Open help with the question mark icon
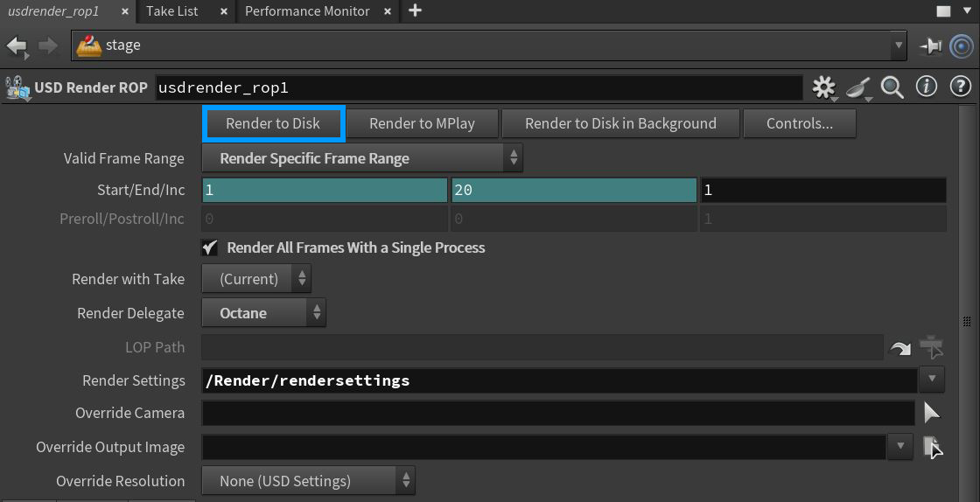The height and width of the screenshot is (502, 980). [960, 87]
